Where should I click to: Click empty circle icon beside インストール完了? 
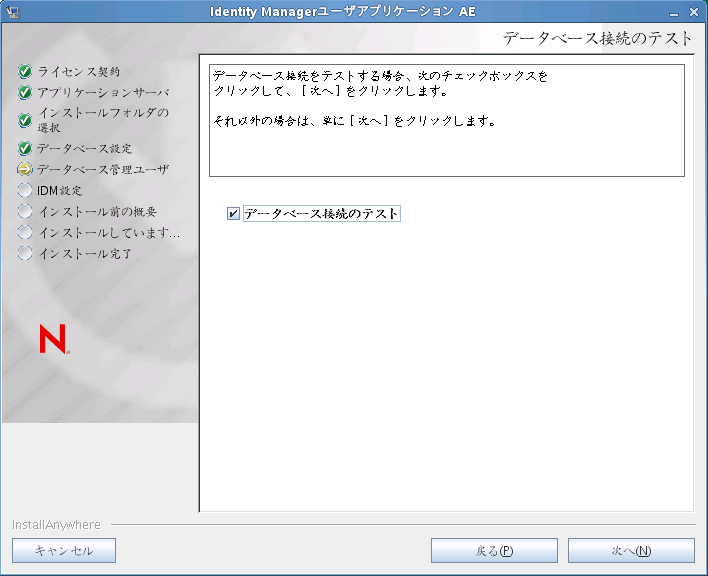[25, 253]
